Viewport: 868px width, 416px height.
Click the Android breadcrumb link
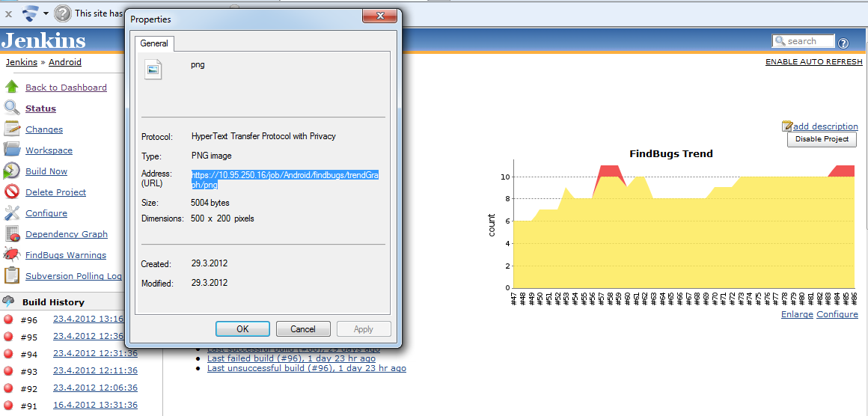65,62
